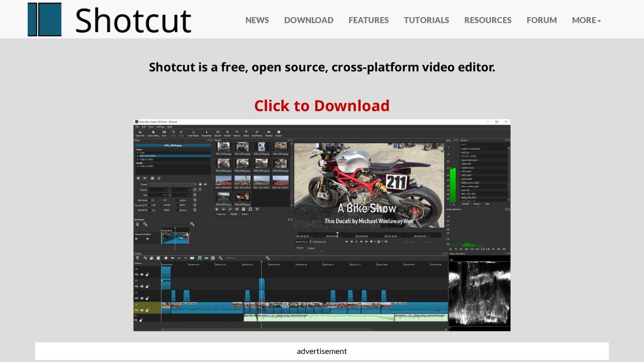Select the Distort size mode radio button
Screen dimensions: 644x362
point(178,200)
